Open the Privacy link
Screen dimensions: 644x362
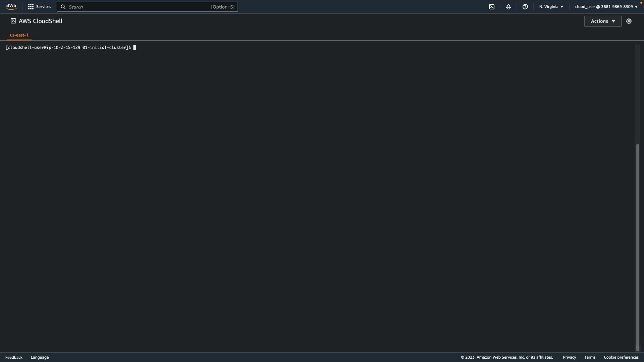coord(569,357)
